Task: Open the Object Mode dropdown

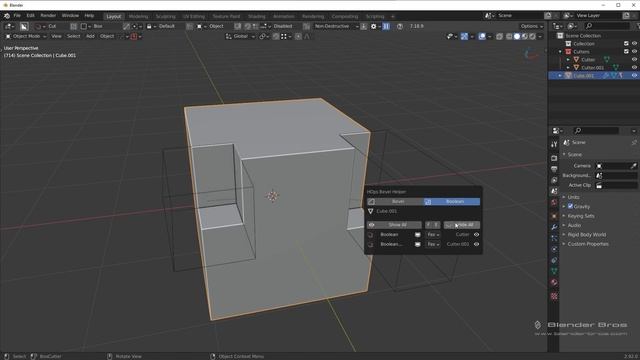Action: click(x=26, y=36)
